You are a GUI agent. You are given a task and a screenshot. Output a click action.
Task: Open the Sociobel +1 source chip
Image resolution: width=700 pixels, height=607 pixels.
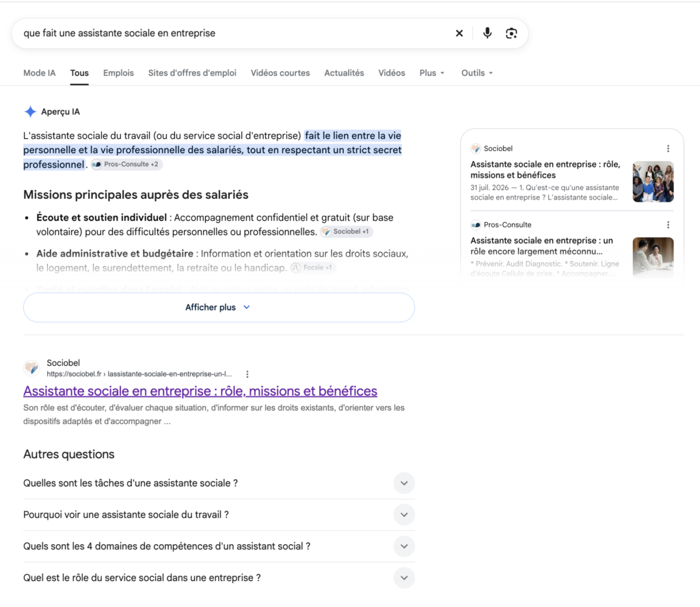tap(347, 232)
